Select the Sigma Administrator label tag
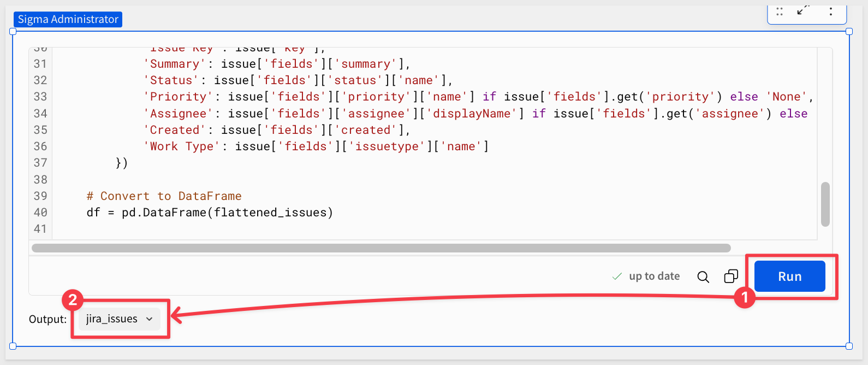The image size is (868, 365). (x=68, y=19)
